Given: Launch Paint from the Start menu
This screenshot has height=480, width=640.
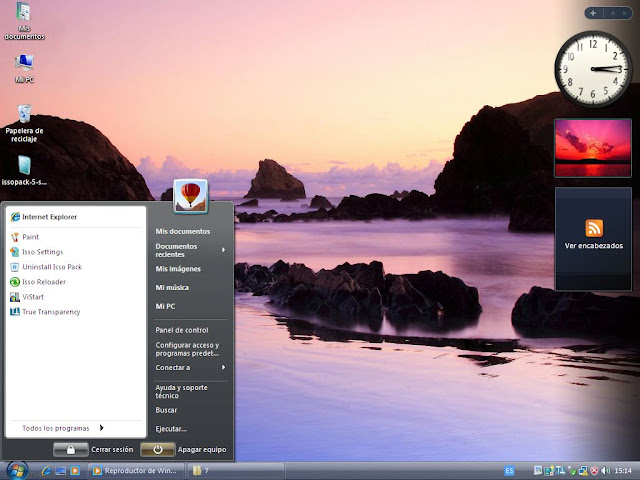Looking at the screenshot, I should [x=30, y=237].
